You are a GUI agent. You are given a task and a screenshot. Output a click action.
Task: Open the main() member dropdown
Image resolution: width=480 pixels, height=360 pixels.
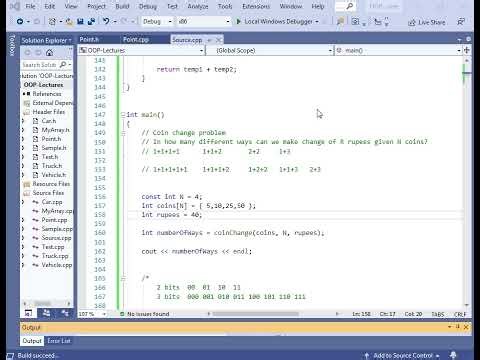(x=398, y=50)
